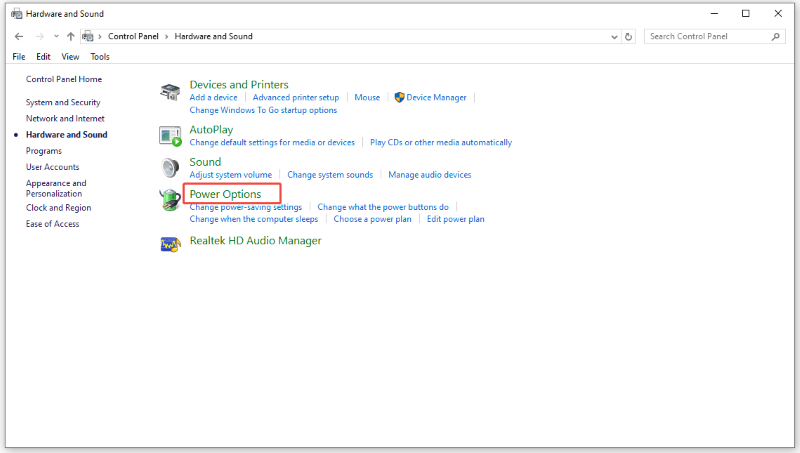Open Realtek HD Audio Manager link
This screenshot has width=800, height=453.
point(256,241)
